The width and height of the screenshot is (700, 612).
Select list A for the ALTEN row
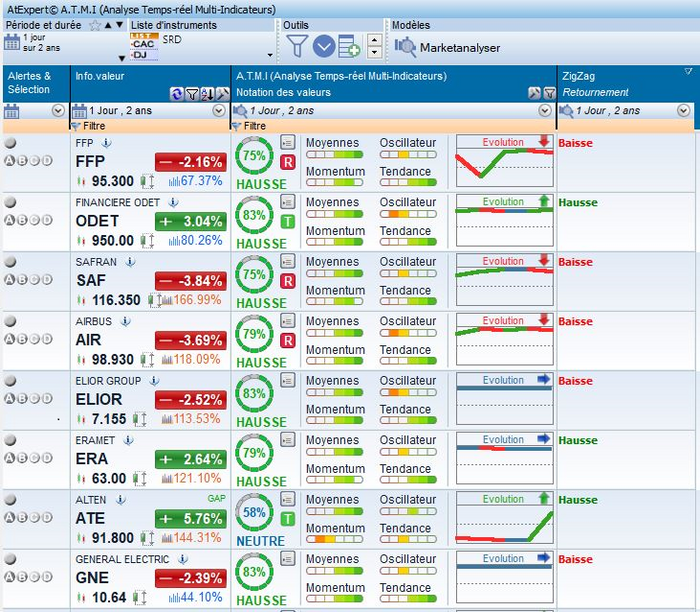[x=9, y=517]
